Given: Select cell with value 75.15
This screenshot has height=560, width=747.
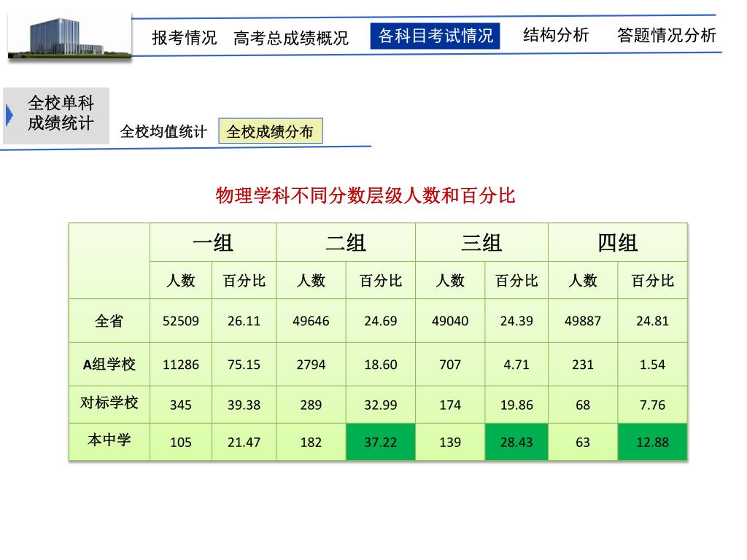Looking at the screenshot, I should point(244,365).
